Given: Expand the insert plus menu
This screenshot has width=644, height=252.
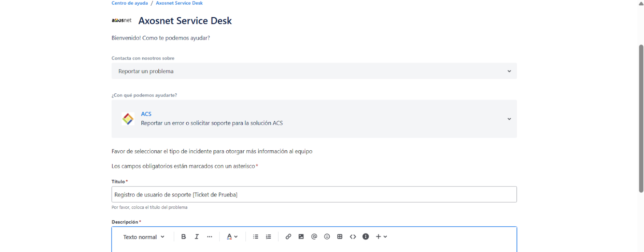Looking at the screenshot, I should (x=381, y=237).
